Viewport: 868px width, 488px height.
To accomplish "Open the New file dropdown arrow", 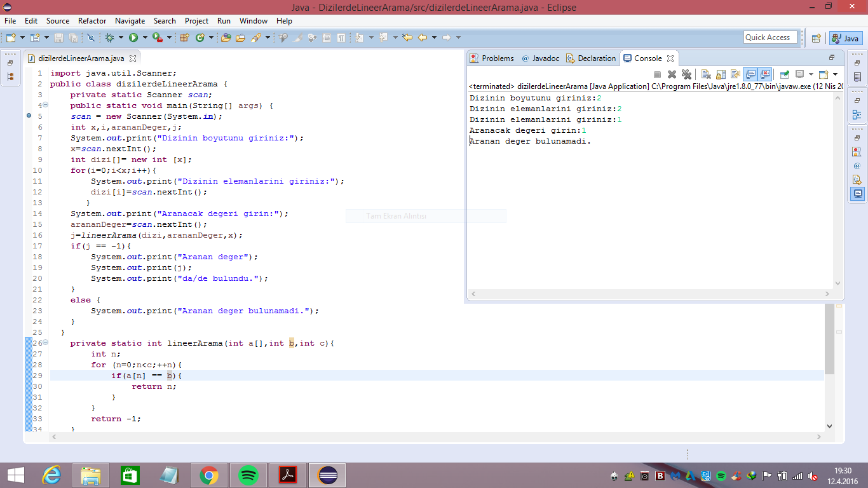I will coord(23,37).
